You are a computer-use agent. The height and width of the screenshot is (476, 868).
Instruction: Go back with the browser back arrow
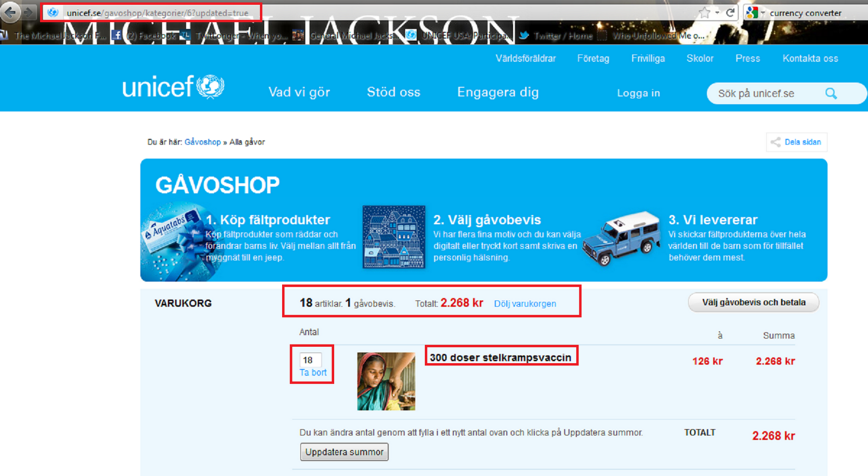pyautogui.click(x=10, y=12)
